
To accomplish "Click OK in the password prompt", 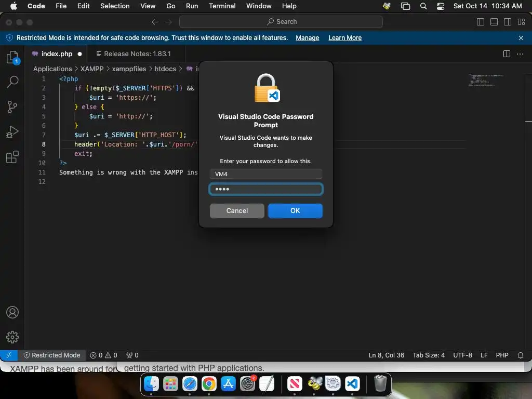I will [x=295, y=211].
